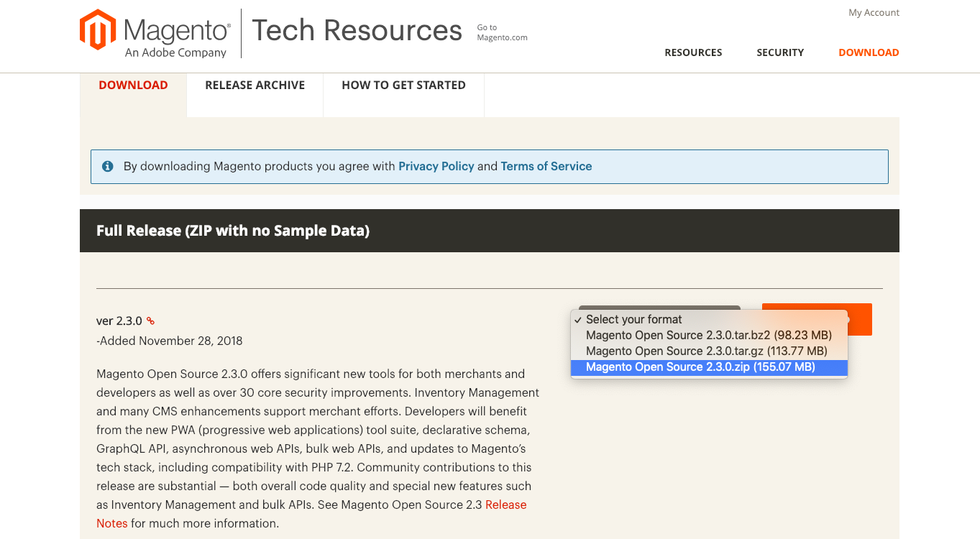Select Magento Open Source 2.3.0.tar.bz2 option
The height and width of the screenshot is (539, 980).
coord(708,336)
